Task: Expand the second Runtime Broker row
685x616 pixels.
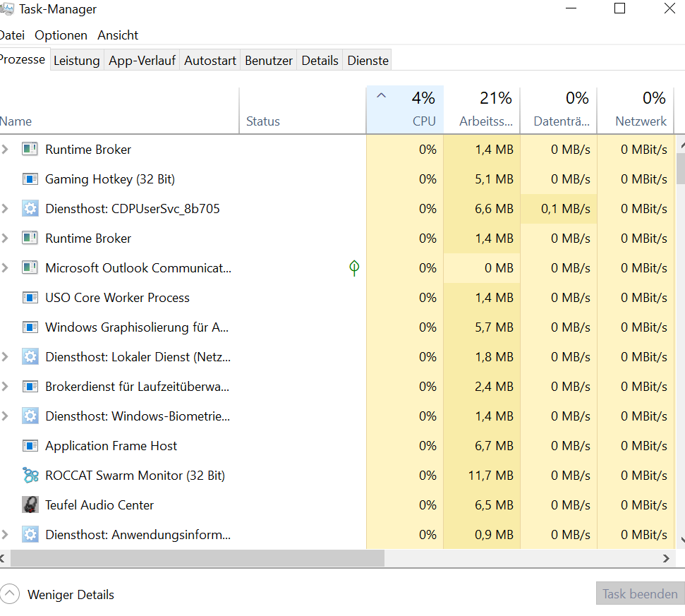Action: click(5, 238)
